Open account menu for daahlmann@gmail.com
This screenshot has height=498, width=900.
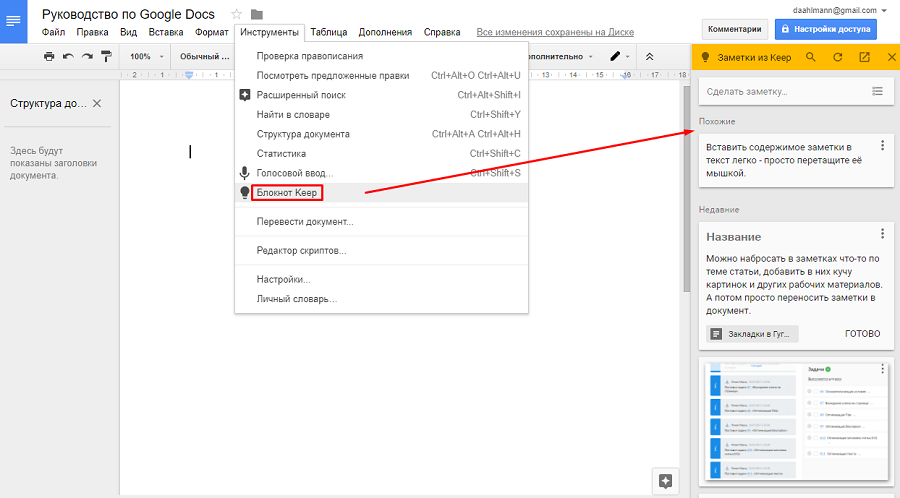pyautogui.click(x=840, y=10)
